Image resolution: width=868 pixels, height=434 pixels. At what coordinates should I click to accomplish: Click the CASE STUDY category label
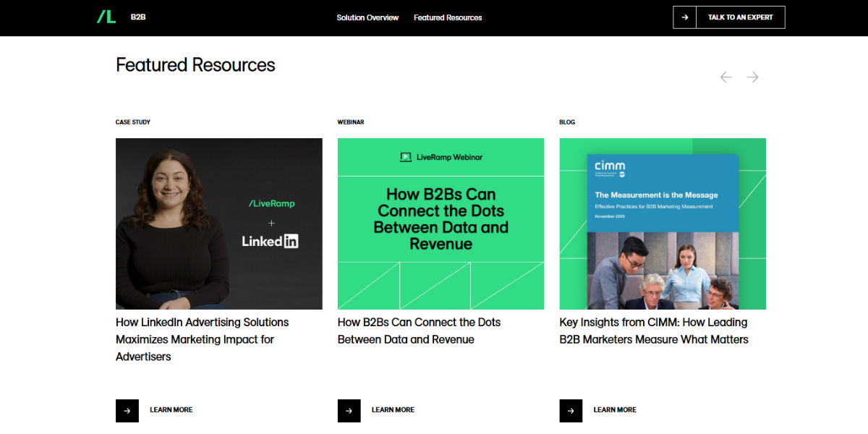click(133, 122)
